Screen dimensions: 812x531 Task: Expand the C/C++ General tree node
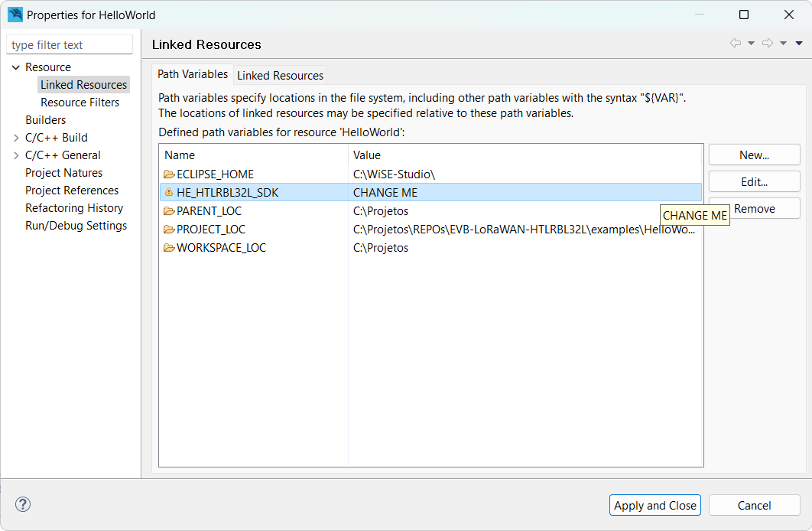[x=16, y=155]
